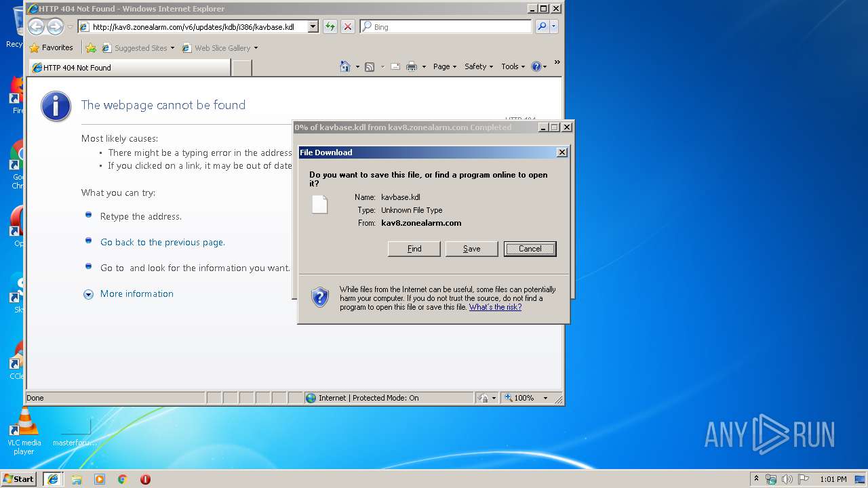This screenshot has width=868, height=488.
Task: Click the Stop loading red X icon
Action: (x=347, y=26)
